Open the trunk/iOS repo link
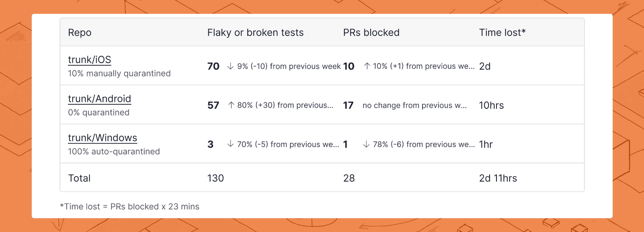The height and width of the screenshot is (232, 644). 89,60
